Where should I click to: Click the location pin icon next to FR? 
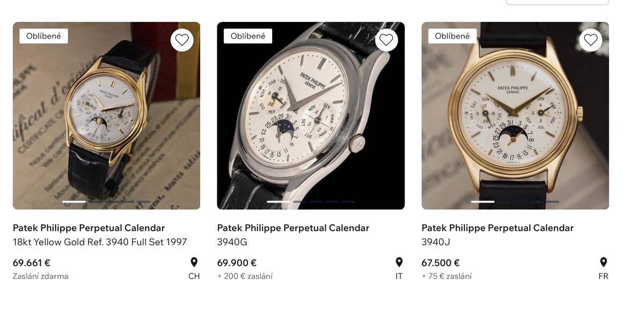(603, 262)
